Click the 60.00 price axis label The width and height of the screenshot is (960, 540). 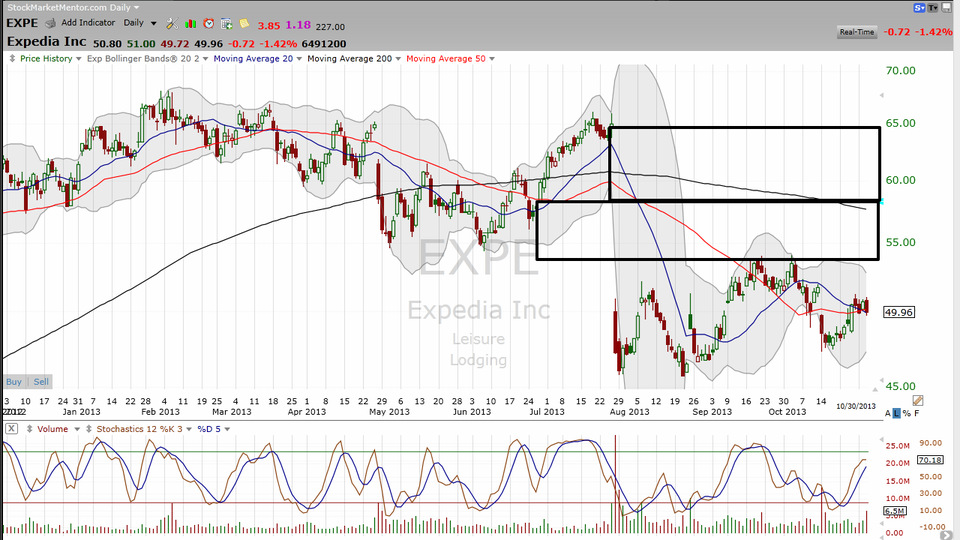coord(901,181)
